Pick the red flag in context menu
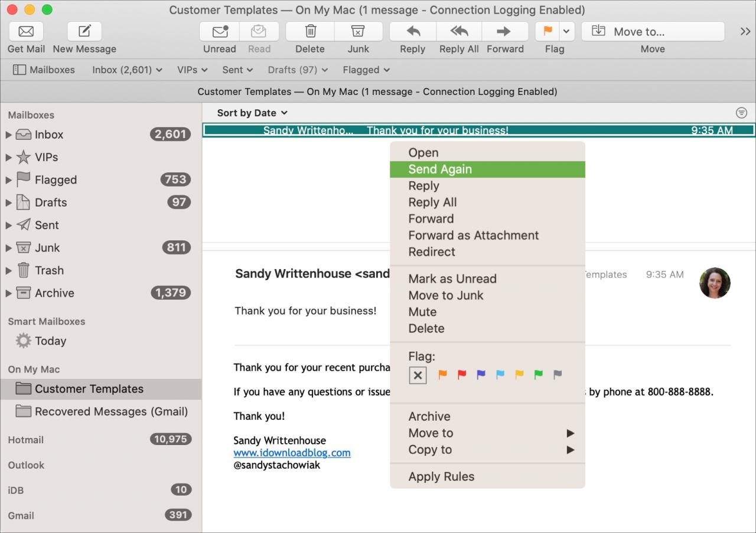The height and width of the screenshot is (533, 756). click(462, 374)
